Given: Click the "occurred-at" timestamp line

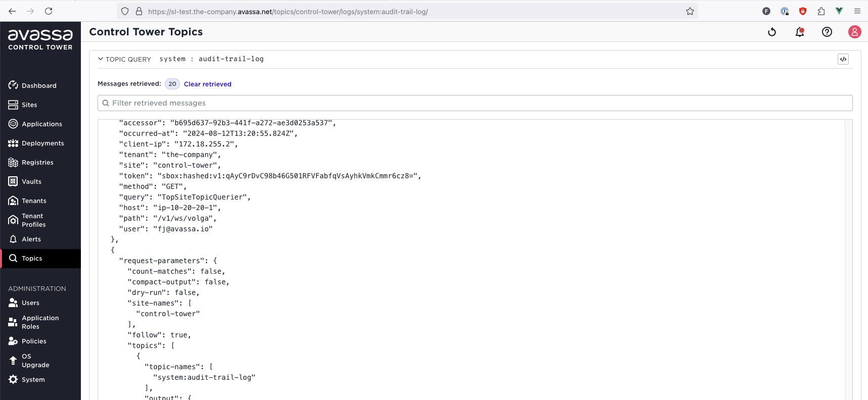Looking at the screenshot, I should click(208, 133).
